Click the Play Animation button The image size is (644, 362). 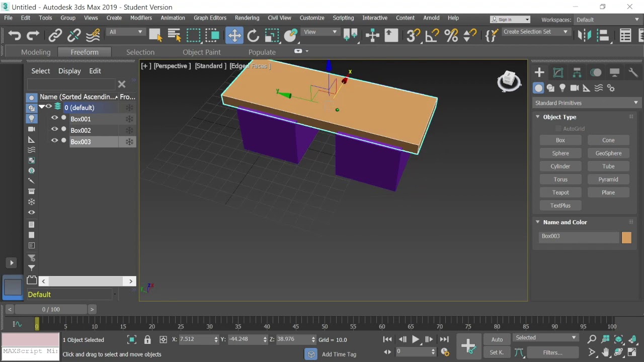(416, 339)
